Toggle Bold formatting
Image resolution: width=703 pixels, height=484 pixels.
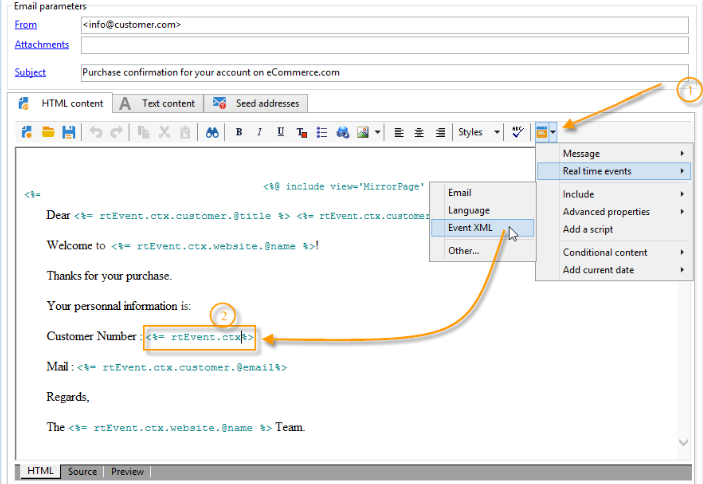239,132
